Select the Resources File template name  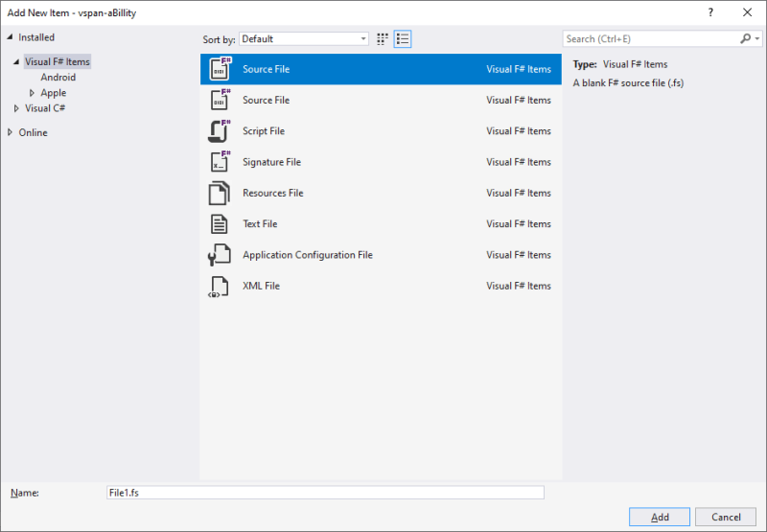click(x=273, y=193)
